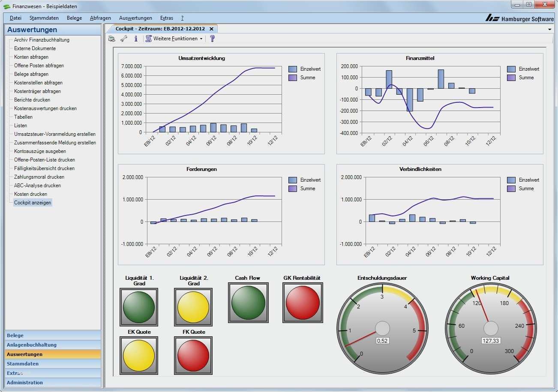The width and height of the screenshot is (558, 392).
Task: Click the printer icon in the Cockpit toolbar
Action: pos(112,39)
